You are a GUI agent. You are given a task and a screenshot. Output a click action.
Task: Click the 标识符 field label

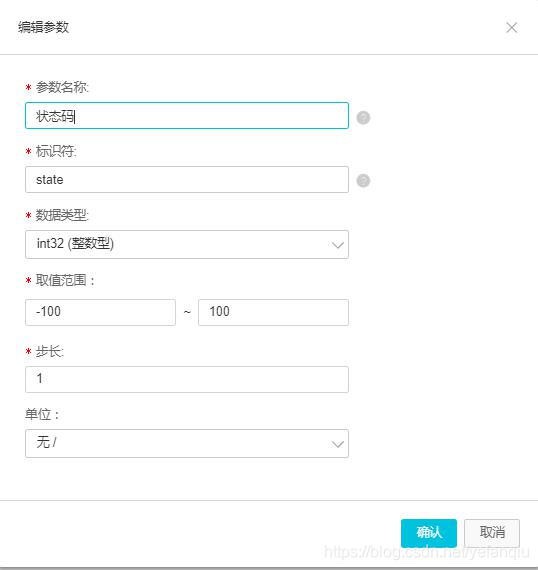click(x=56, y=151)
